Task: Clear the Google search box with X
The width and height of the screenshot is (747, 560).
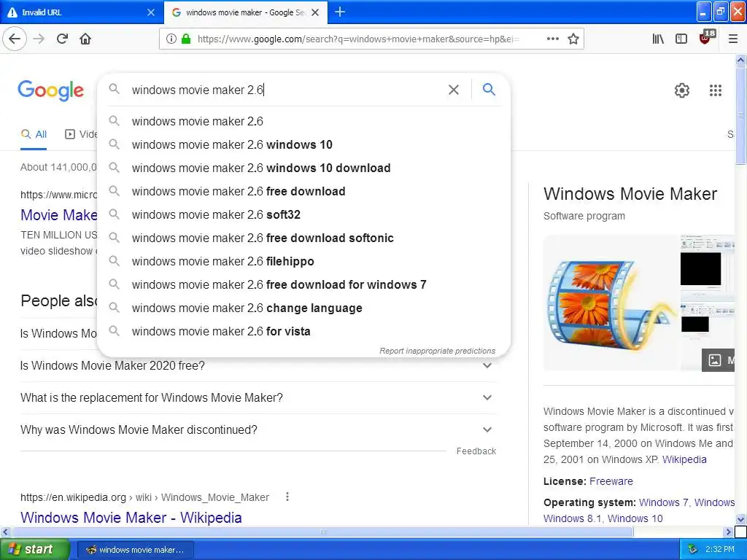Action: pos(454,90)
